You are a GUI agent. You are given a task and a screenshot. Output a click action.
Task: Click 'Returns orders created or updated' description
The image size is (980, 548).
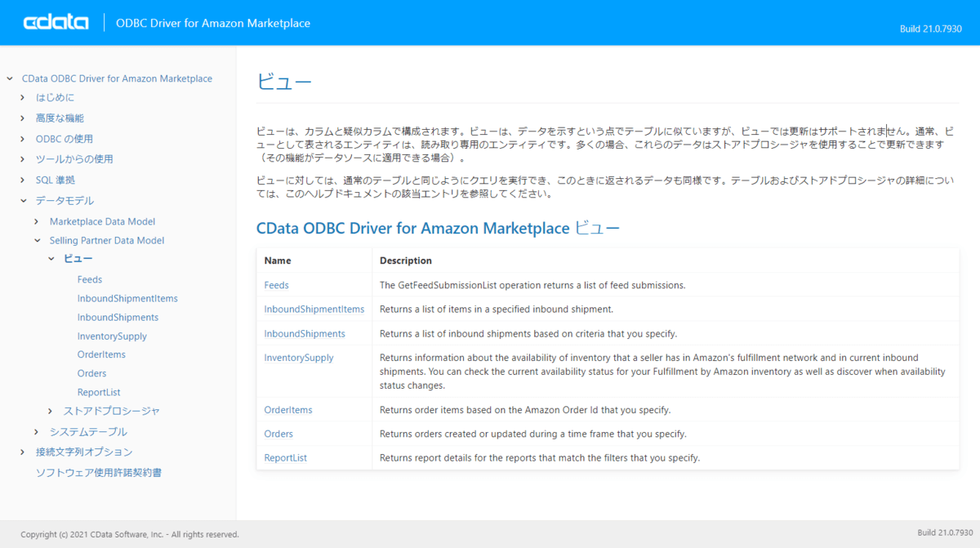pyautogui.click(x=533, y=434)
